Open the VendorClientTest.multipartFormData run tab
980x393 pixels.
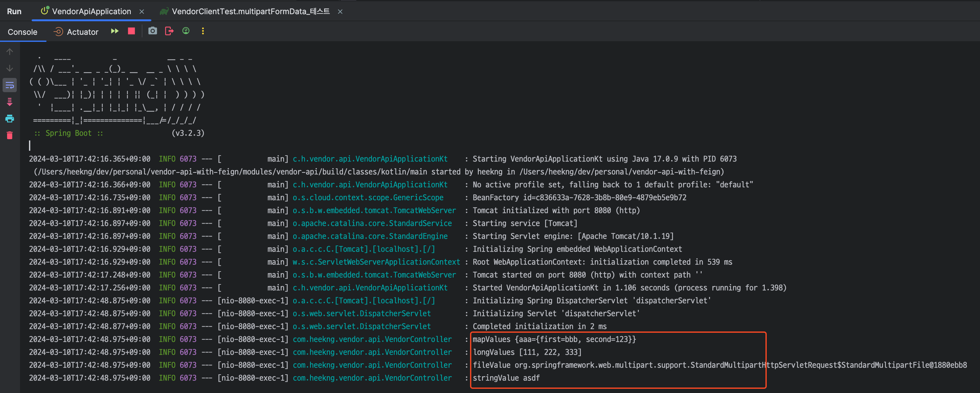[250, 11]
